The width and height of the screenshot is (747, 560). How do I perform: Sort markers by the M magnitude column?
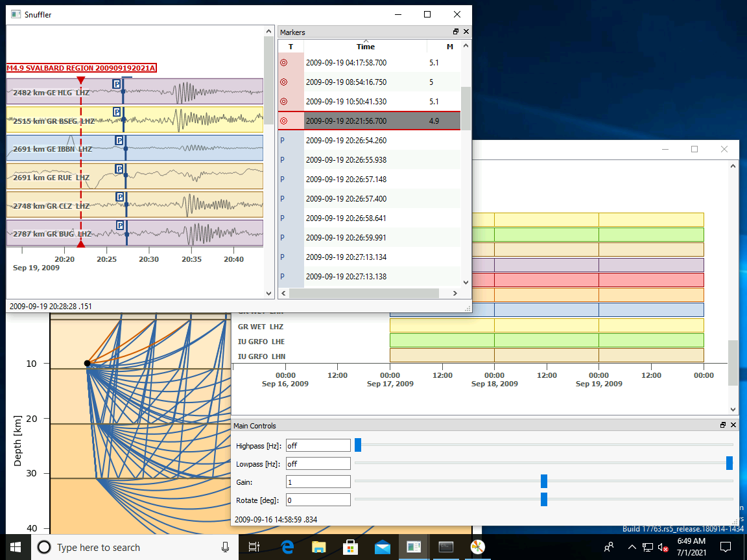[449, 47]
